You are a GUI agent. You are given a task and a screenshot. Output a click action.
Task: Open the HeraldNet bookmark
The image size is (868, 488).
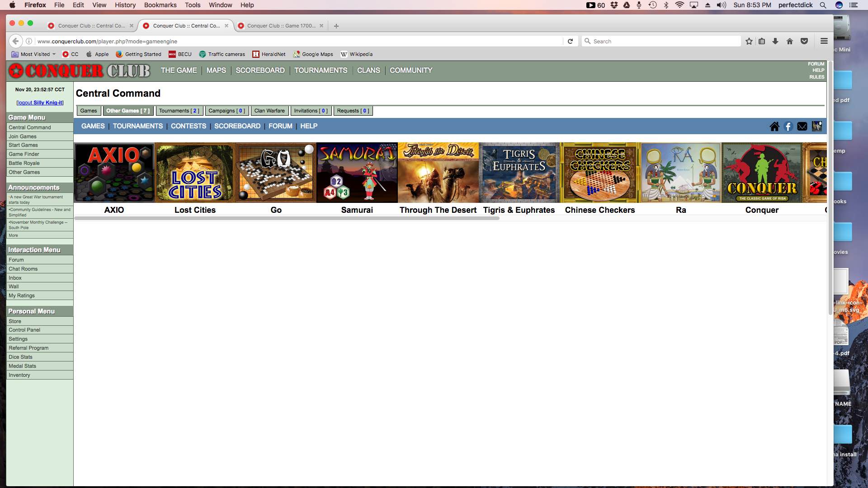point(269,54)
